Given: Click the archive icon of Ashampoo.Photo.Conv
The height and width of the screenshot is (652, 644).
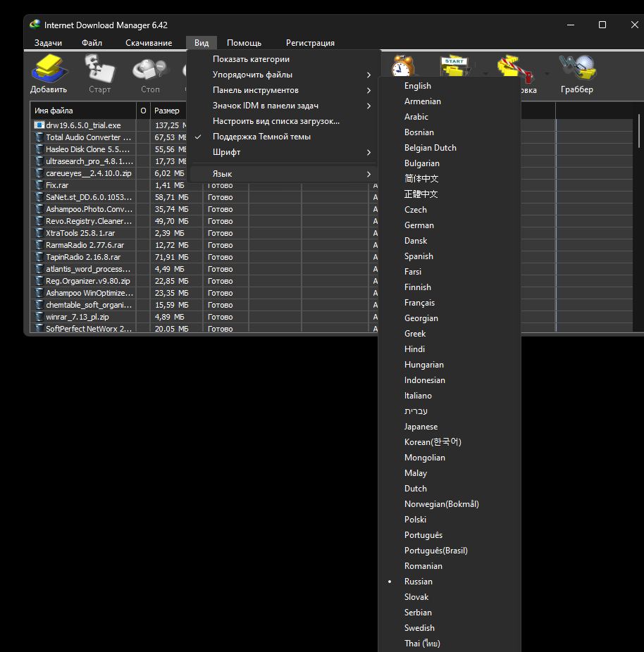Looking at the screenshot, I should coord(39,208).
